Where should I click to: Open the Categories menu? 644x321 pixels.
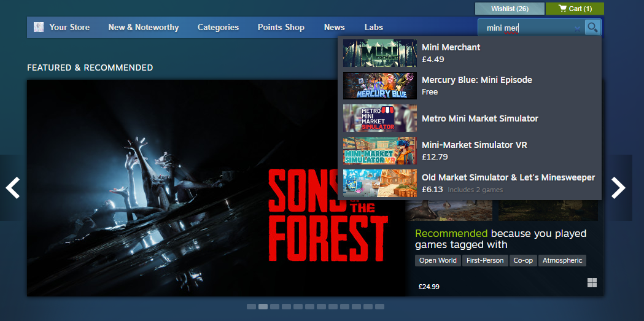(x=218, y=28)
